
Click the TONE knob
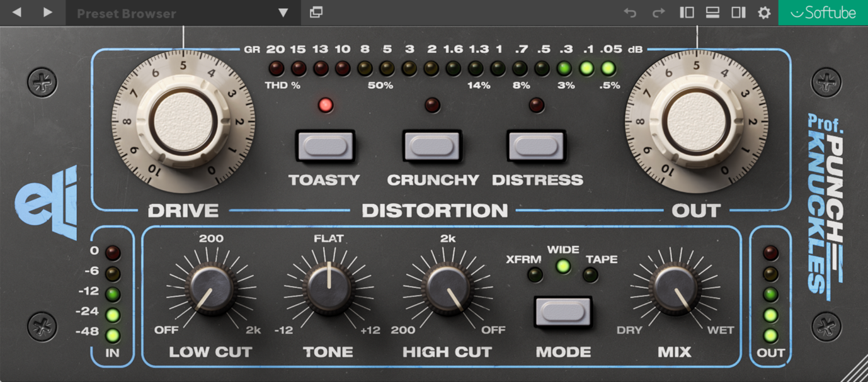(328, 289)
